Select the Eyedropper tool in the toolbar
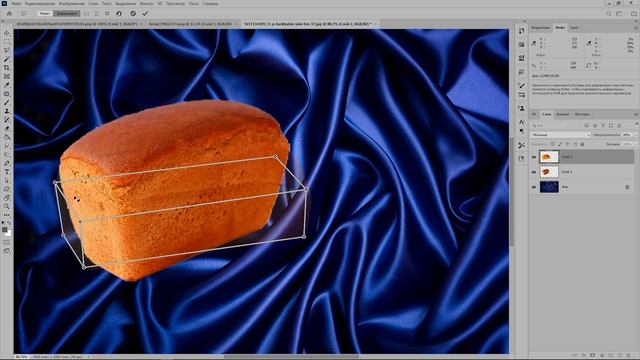Screen dimensions: 640x360 tap(7, 85)
